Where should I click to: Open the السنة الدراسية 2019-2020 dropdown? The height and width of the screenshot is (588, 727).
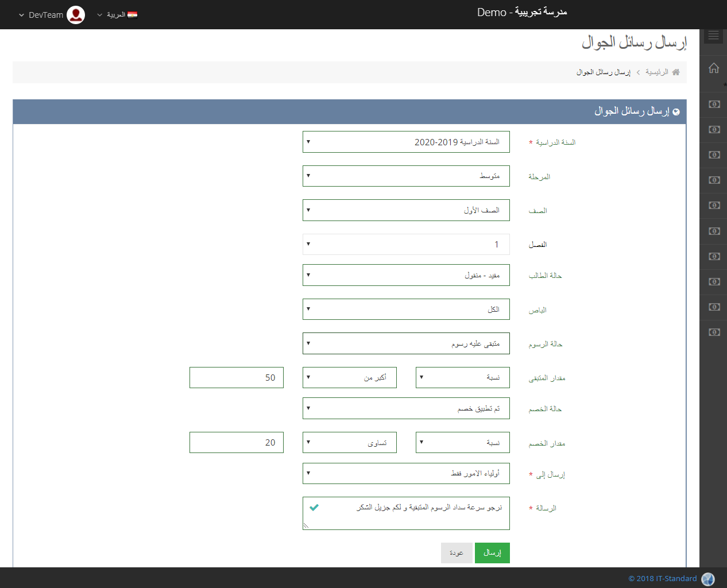coord(406,142)
